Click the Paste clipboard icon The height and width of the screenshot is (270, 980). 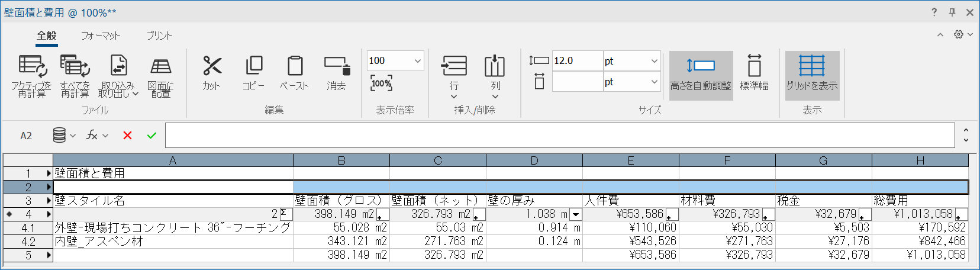295,66
